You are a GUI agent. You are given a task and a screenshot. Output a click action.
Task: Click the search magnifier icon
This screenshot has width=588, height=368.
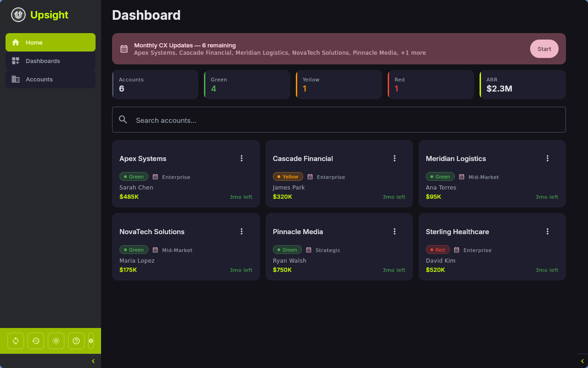click(123, 119)
